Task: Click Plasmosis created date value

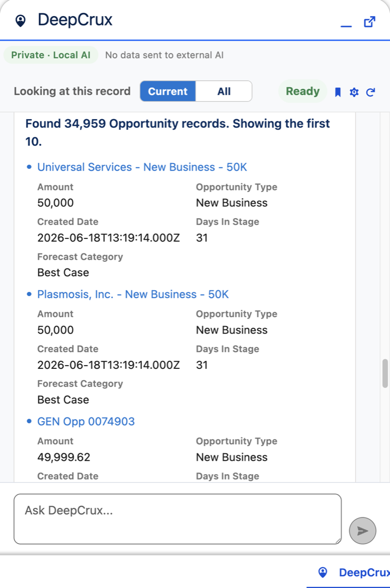Action: pyautogui.click(x=109, y=365)
